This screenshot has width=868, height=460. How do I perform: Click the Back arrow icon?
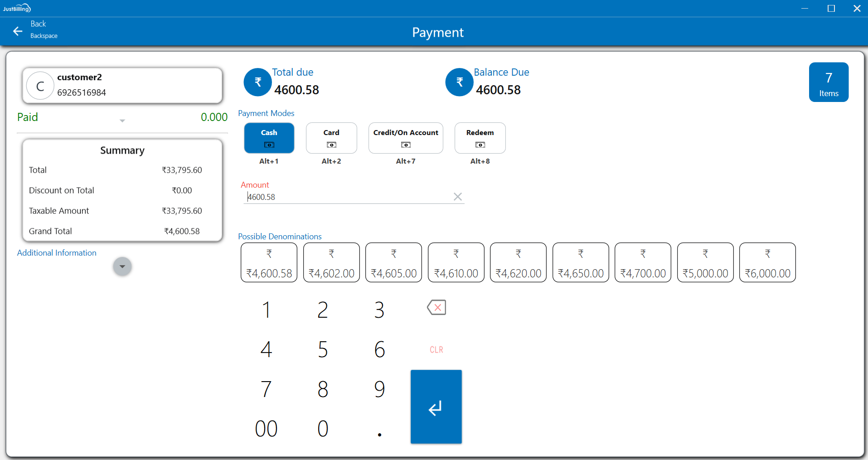coord(18,31)
